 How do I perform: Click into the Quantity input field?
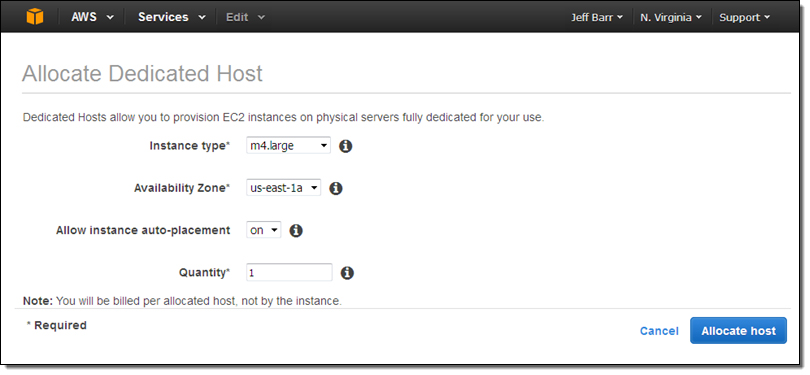point(289,272)
